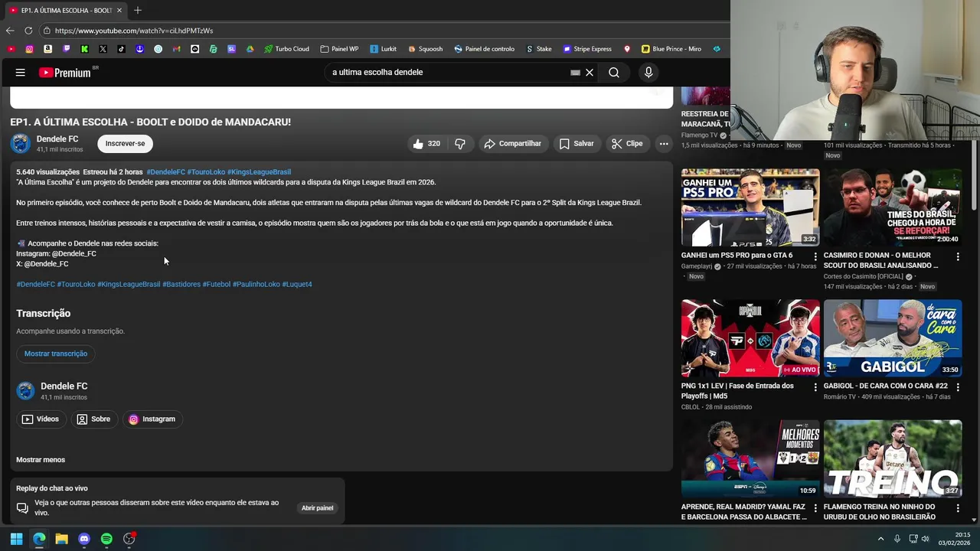Dislike the video with thumbs down
The image size is (980, 551).
click(460, 144)
